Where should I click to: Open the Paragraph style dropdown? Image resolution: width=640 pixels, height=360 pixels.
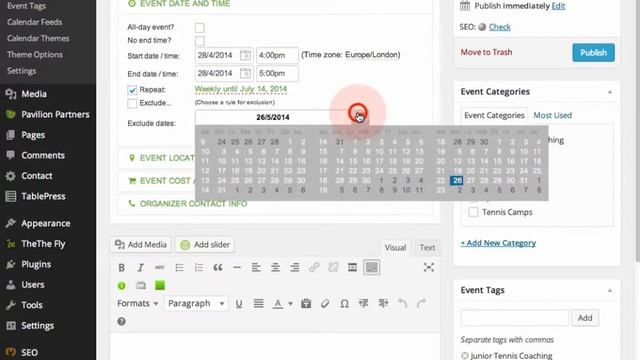click(196, 304)
